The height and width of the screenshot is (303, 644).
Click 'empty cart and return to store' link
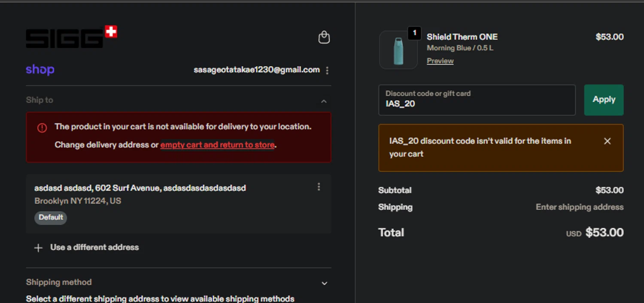tap(217, 145)
